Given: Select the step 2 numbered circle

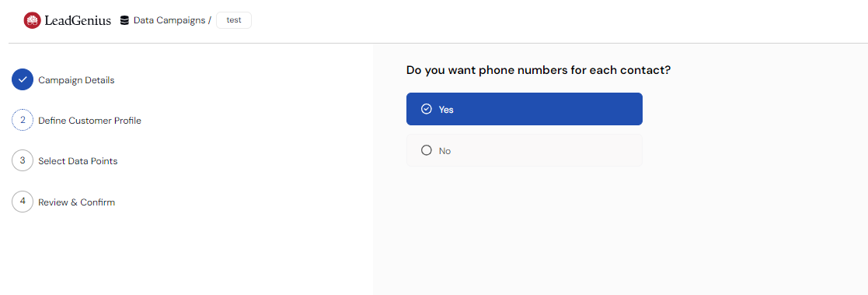Looking at the screenshot, I should 23,120.
